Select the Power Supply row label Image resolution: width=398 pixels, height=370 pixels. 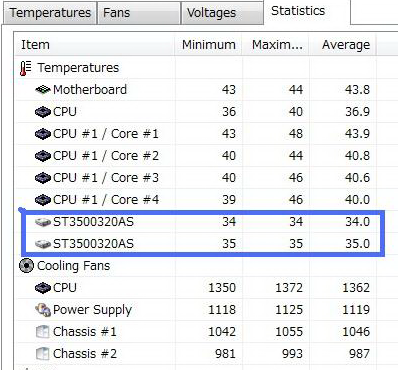coord(92,310)
